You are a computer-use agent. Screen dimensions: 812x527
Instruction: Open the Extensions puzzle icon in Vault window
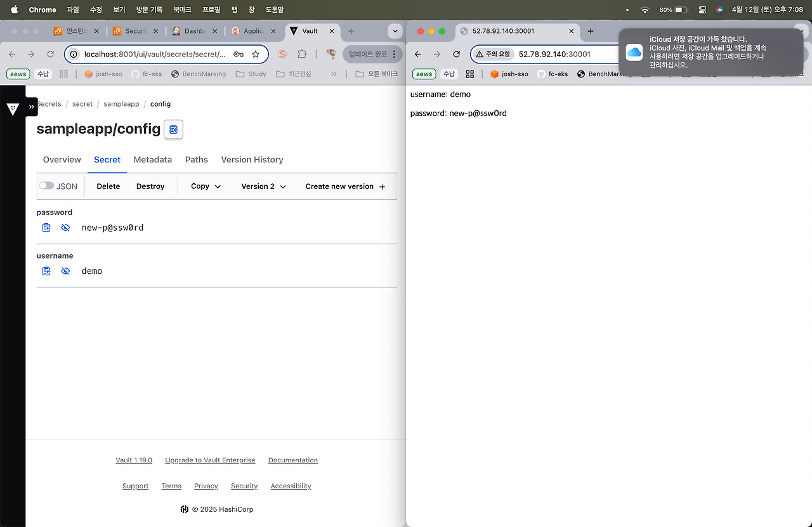pyautogui.click(x=302, y=55)
